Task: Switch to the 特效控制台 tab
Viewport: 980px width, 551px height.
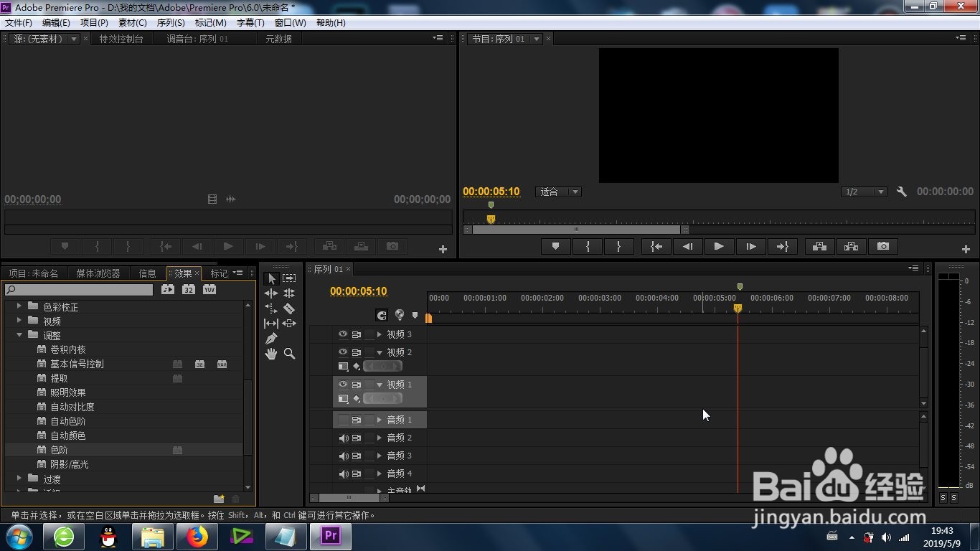Action: (x=121, y=39)
